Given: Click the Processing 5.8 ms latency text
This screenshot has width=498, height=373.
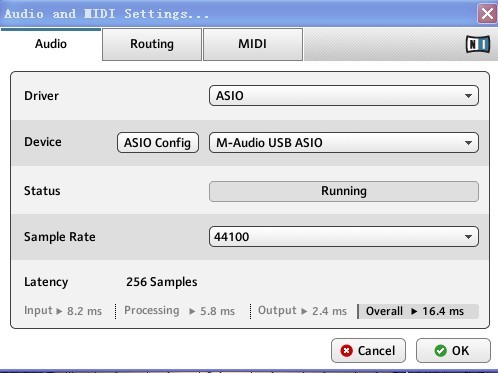Looking at the screenshot, I should pos(179,311).
